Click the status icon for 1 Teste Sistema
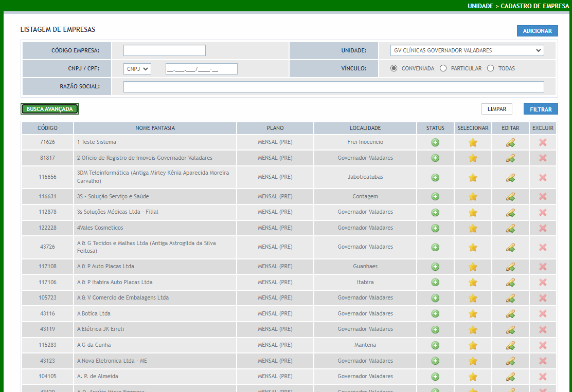The height and width of the screenshot is (392, 572). pyautogui.click(x=435, y=142)
